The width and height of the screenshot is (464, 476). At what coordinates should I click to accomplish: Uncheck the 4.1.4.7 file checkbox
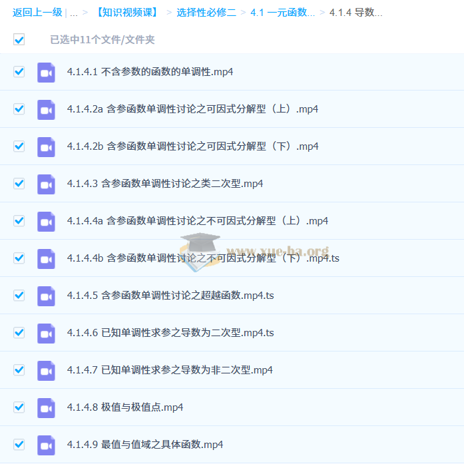point(19,369)
